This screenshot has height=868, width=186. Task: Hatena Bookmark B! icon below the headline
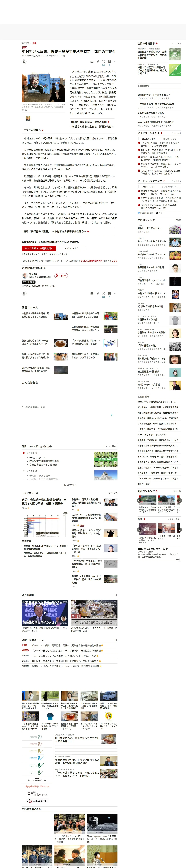click(x=109, y=62)
